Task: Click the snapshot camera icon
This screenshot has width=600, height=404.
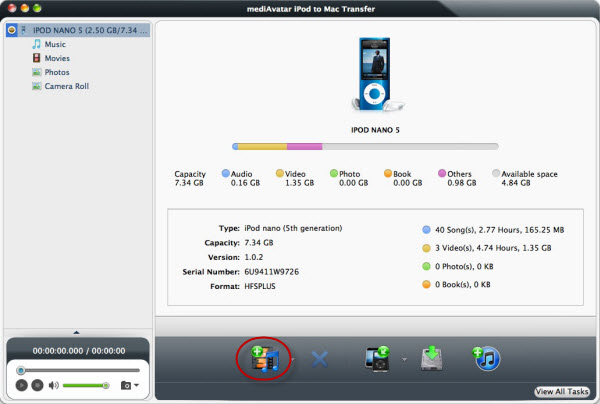Action: (x=126, y=385)
